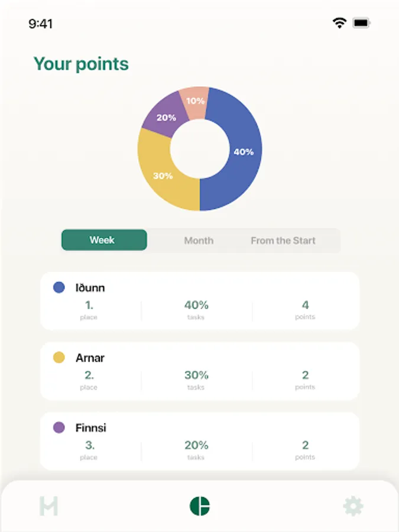Select the Week period tab
This screenshot has height=532, width=399.
[104, 240]
